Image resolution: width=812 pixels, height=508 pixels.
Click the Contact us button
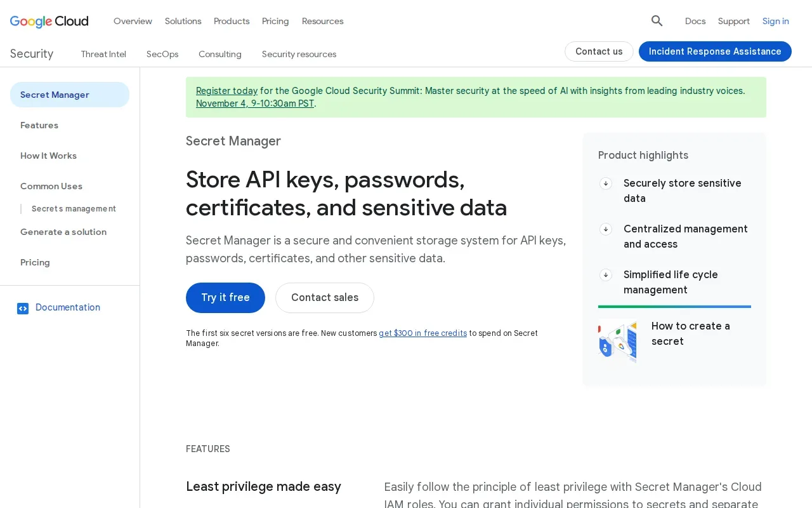(599, 51)
